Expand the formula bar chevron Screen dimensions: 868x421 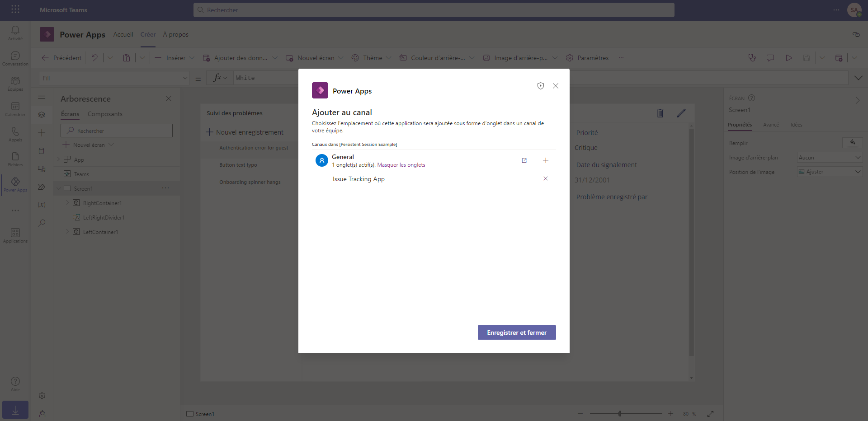point(859,78)
